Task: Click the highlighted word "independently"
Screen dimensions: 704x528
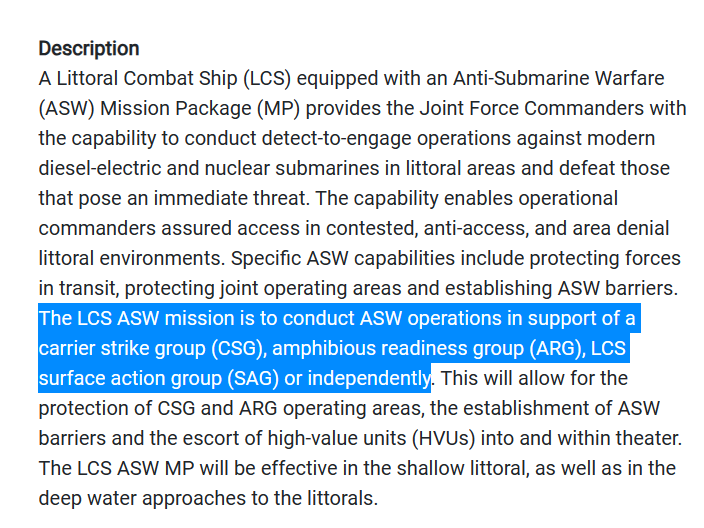Action: pyautogui.click(x=369, y=379)
